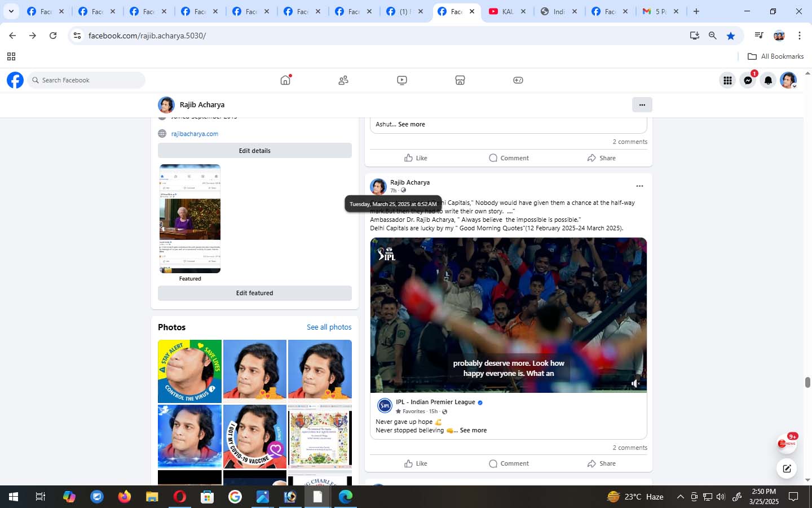The image size is (812, 508).
Task: Open the Featured collection thumbnail
Action: tap(190, 219)
